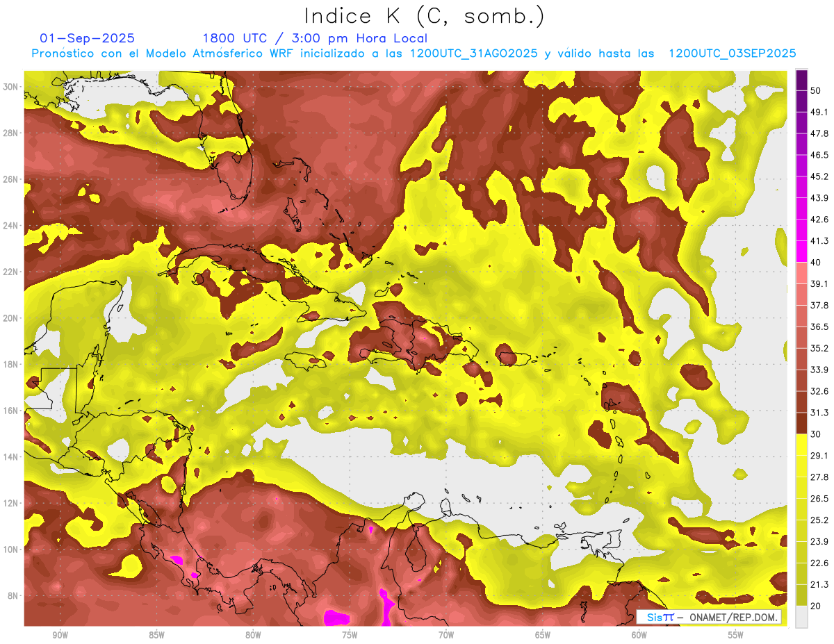Viewport: 834px width, 644px height.
Task: Click the 60W longitude label
Action: point(639,635)
